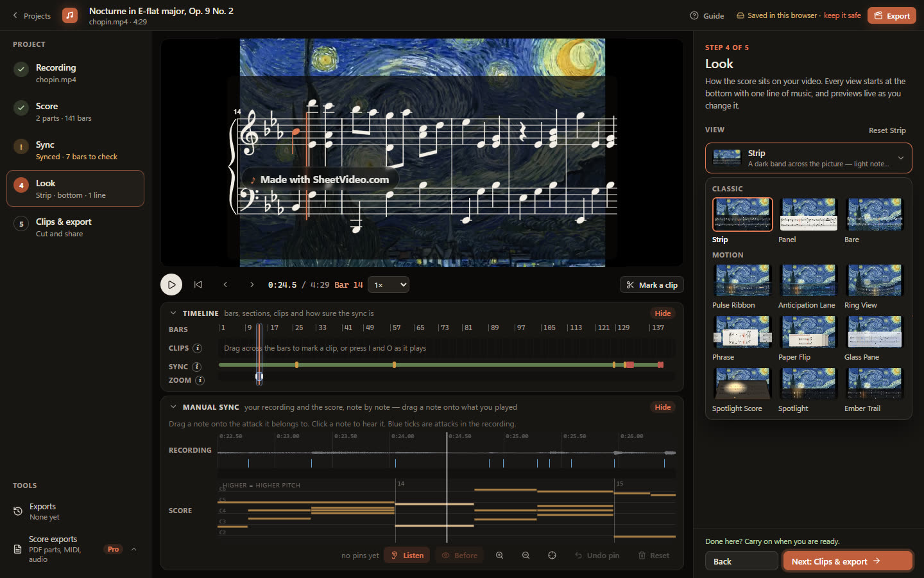Open Clips & export step

pos(75,227)
